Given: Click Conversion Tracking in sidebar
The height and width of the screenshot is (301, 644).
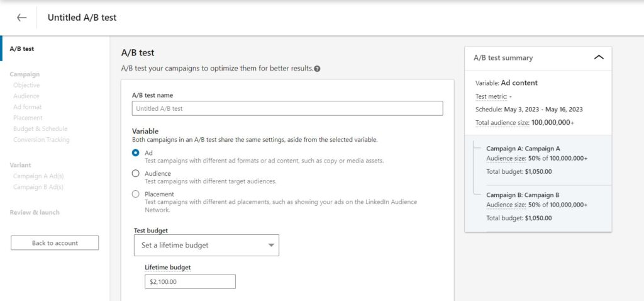Looking at the screenshot, I should tap(42, 140).
